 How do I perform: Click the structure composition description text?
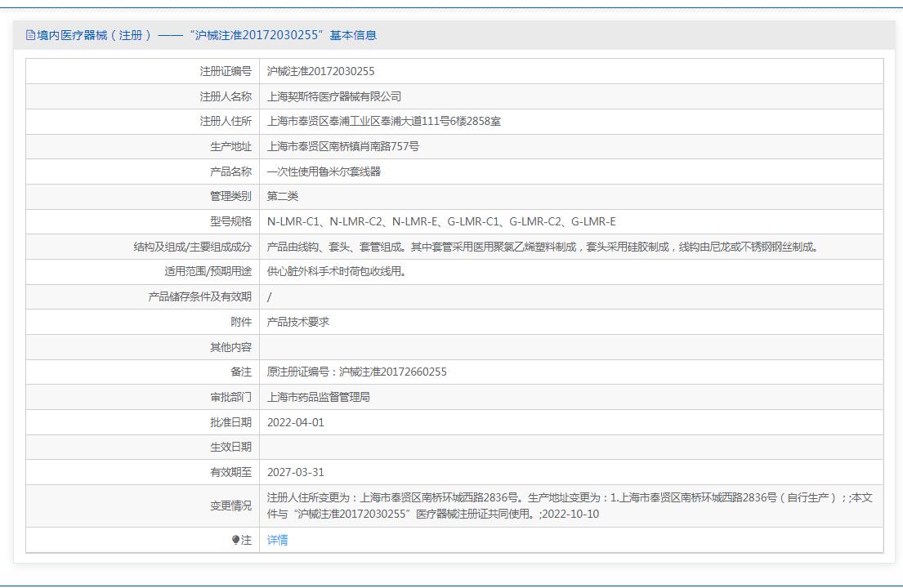click(x=543, y=247)
